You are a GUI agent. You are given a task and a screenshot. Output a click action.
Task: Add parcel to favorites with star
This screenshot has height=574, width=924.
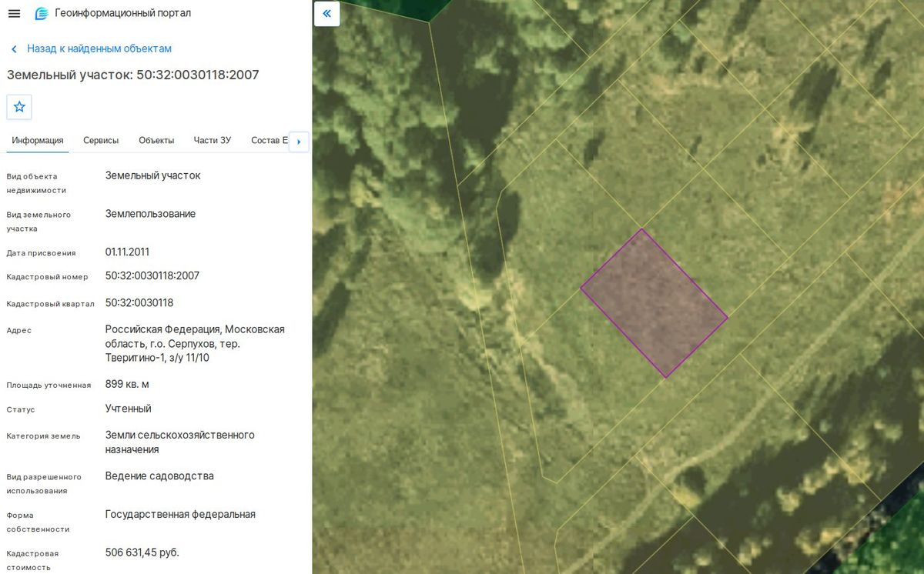click(x=19, y=107)
